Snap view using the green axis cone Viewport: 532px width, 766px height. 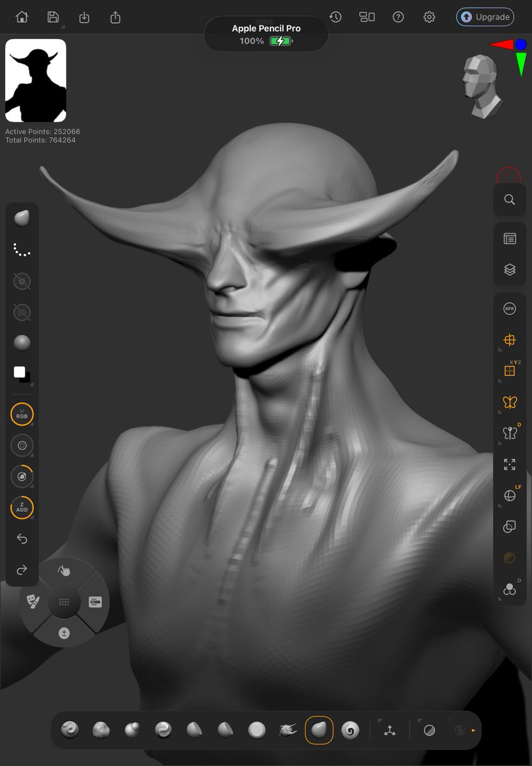[521, 64]
